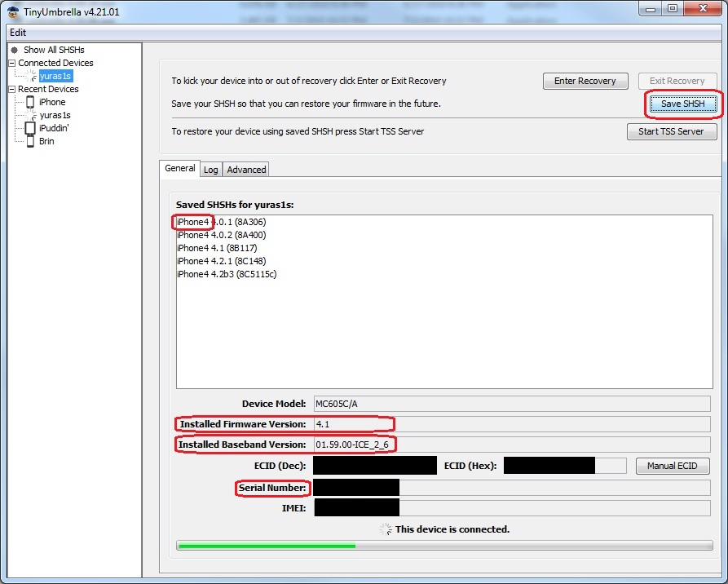Switch to the Log tab

pyautogui.click(x=211, y=170)
